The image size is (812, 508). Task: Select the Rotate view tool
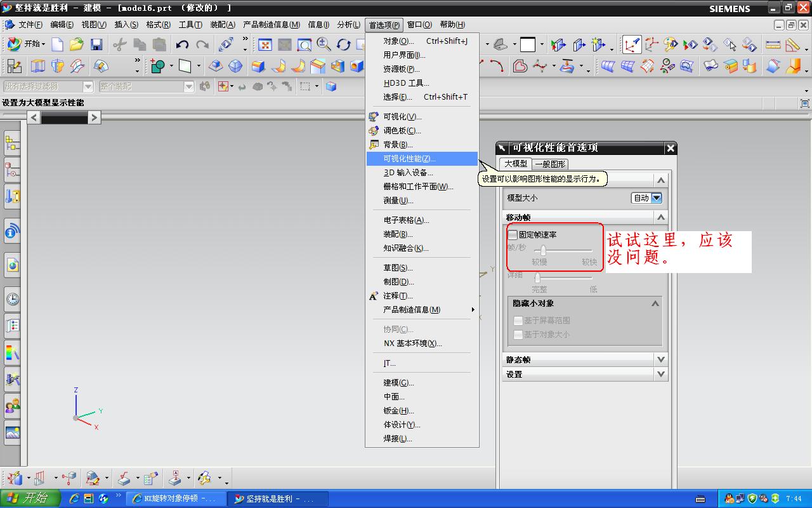[344, 44]
